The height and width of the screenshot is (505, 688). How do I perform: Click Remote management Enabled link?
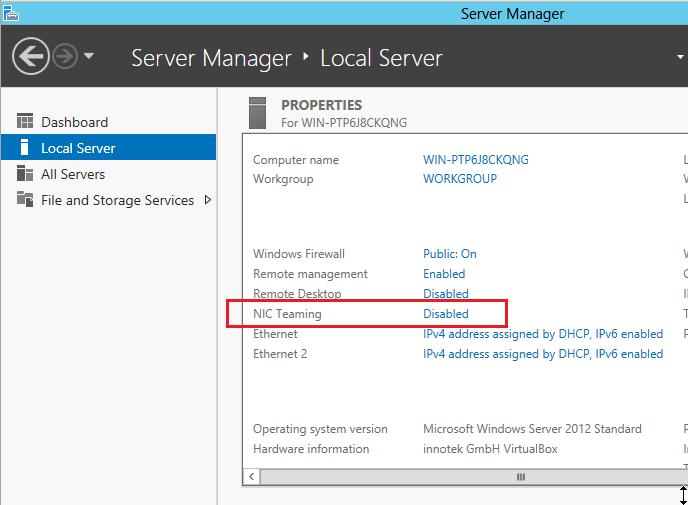click(444, 274)
